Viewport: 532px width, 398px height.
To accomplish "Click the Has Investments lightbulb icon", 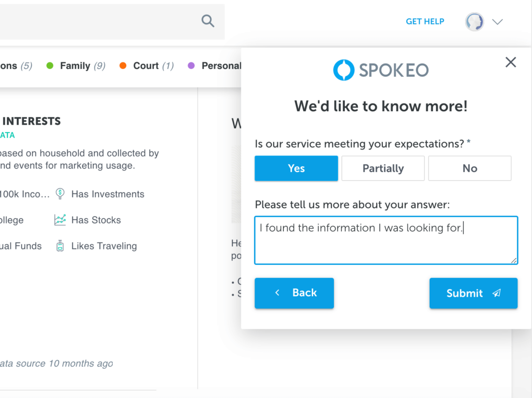I will (60, 194).
